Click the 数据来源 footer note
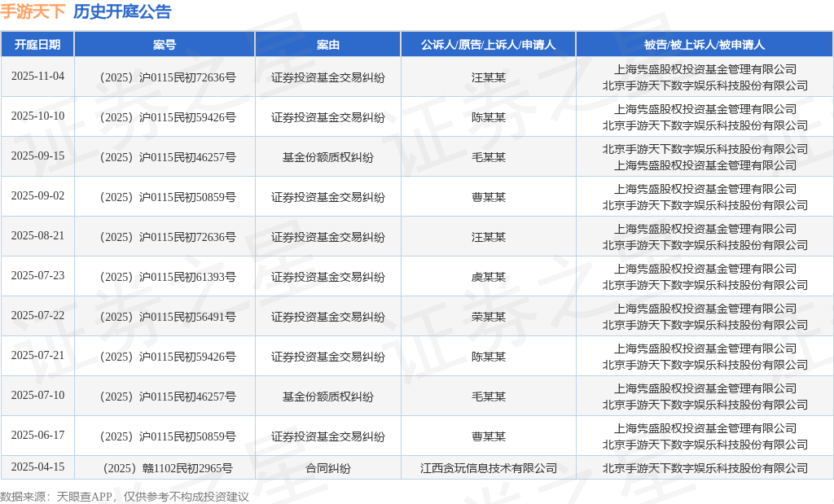The height and width of the screenshot is (504, 834). click(x=125, y=497)
